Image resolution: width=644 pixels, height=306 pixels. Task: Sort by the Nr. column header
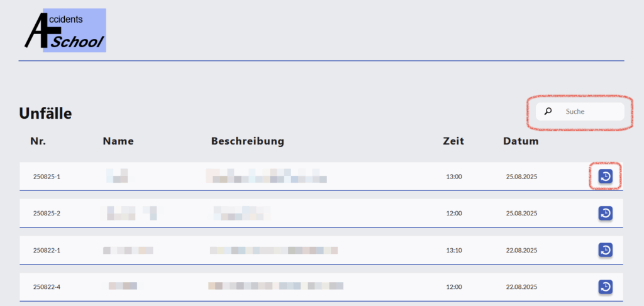click(38, 141)
